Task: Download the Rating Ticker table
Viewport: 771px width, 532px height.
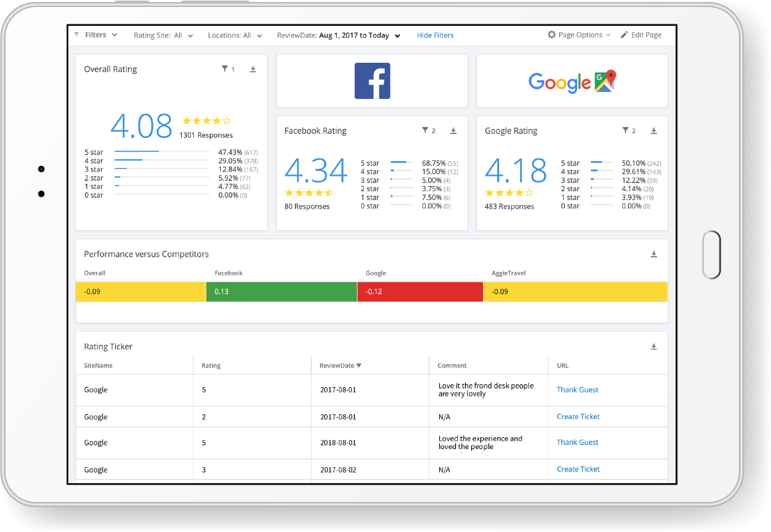Action: (653, 347)
